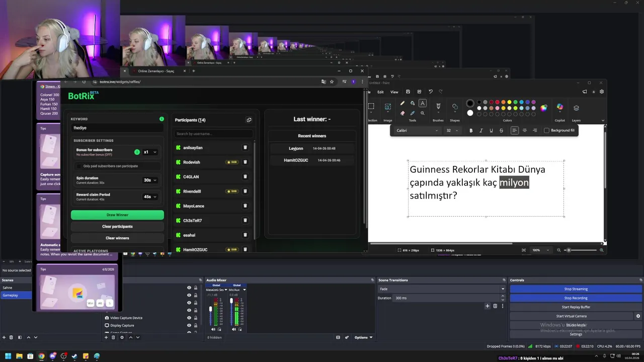Click Zoom in icon in Paint status bar
The width and height of the screenshot is (644, 362).
coord(601,250)
